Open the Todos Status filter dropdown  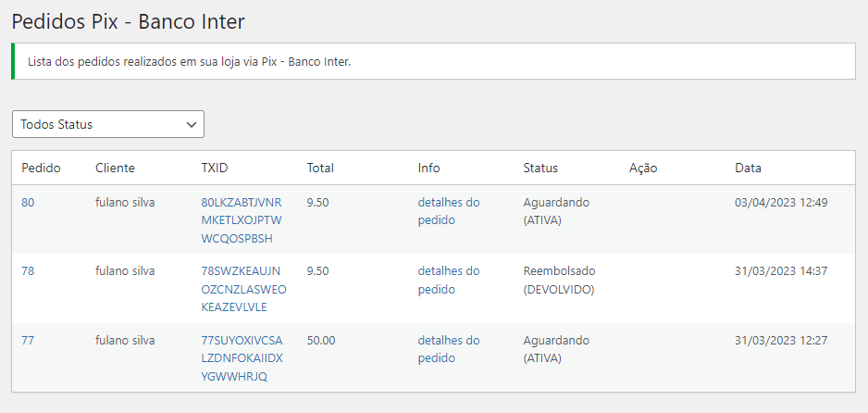107,124
